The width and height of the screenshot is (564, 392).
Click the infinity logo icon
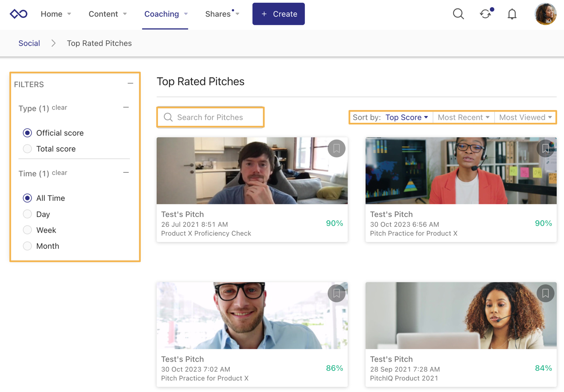[x=18, y=14]
